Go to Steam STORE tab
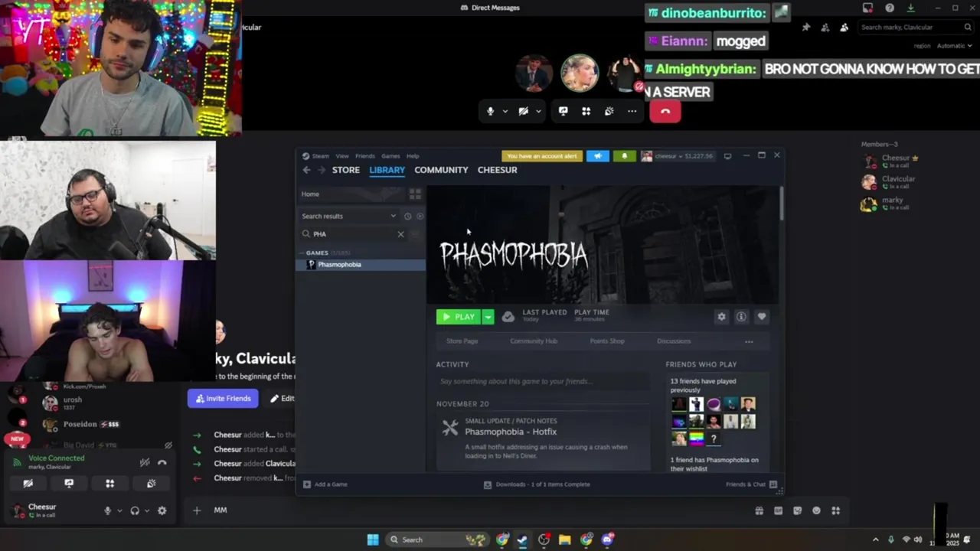This screenshot has height=551, width=980. pyautogui.click(x=346, y=170)
